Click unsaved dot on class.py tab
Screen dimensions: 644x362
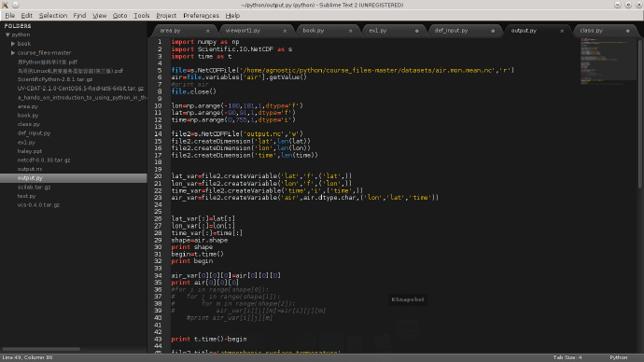(x=627, y=31)
